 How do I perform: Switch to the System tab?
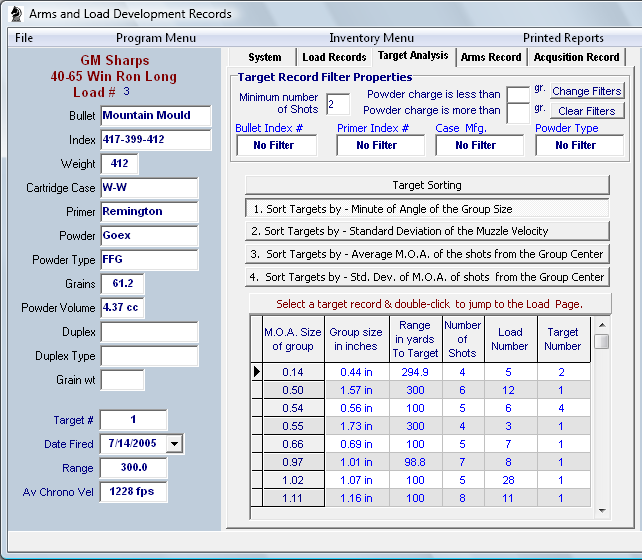[x=264, y=57]
